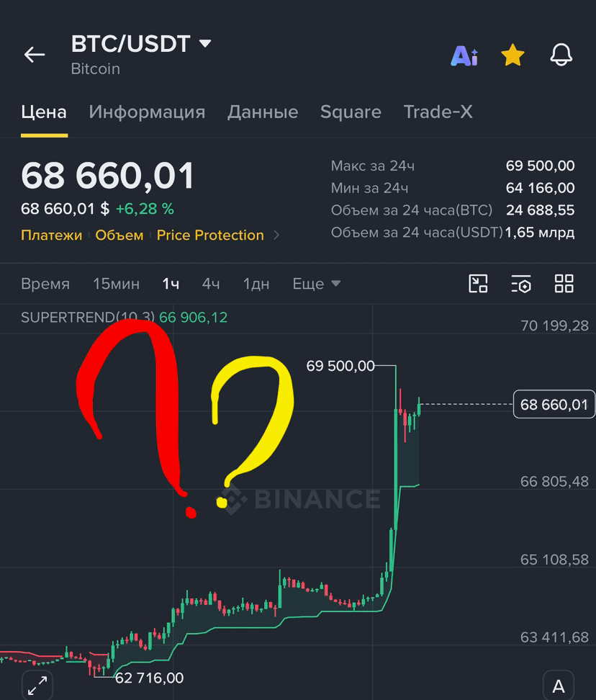Tap the +6,28 % change value
This screenshot has height=700, width=596.
point(145,209)
